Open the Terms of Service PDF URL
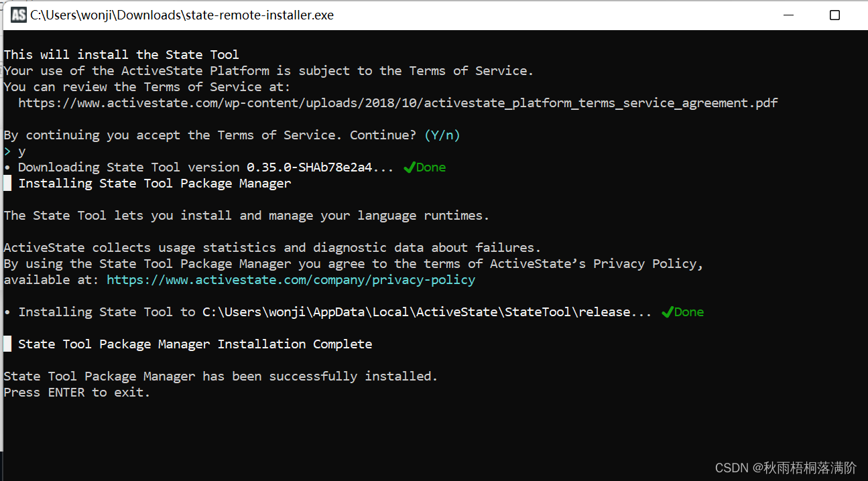The image size is (868, 481). pos(398,103)
